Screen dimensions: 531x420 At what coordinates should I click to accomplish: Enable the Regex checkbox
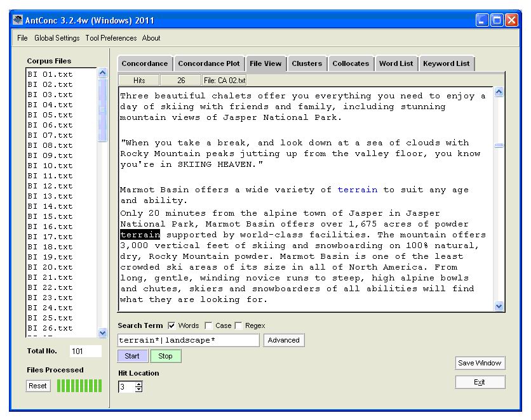[238, 325]
